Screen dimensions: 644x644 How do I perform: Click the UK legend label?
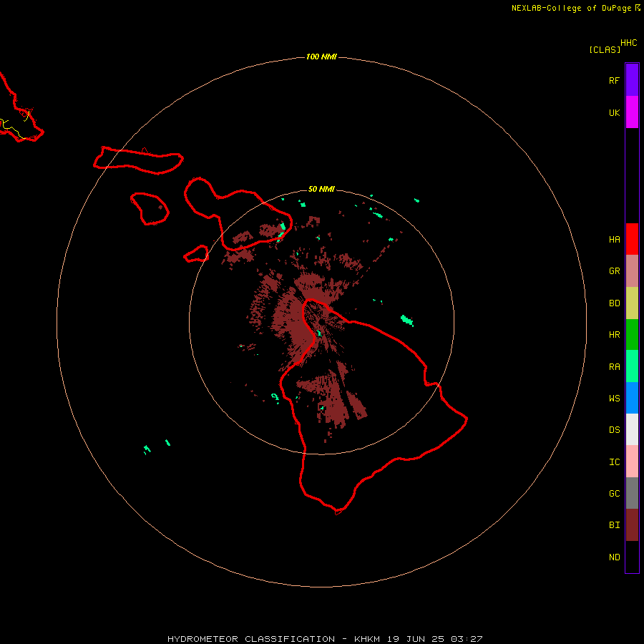click(614, 112)
